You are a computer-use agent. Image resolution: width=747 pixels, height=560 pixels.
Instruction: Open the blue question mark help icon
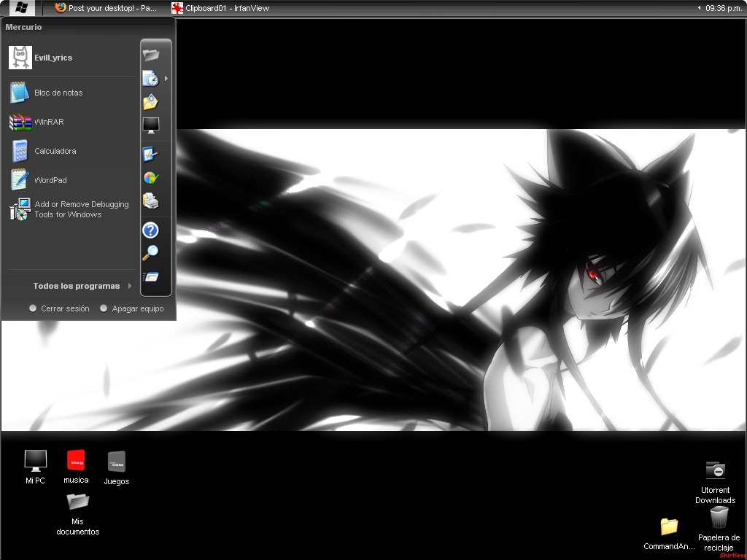(x=150, y=230)
